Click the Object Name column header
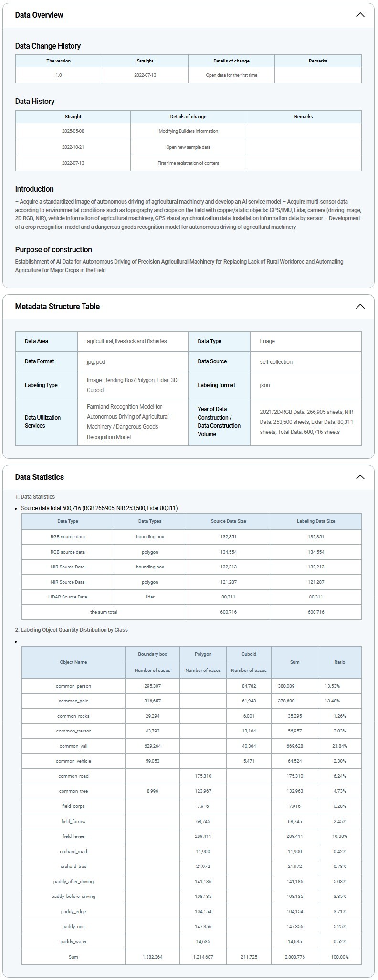This screenshot has height=980, width=378. pyautogui.click(x=73, y=662)
